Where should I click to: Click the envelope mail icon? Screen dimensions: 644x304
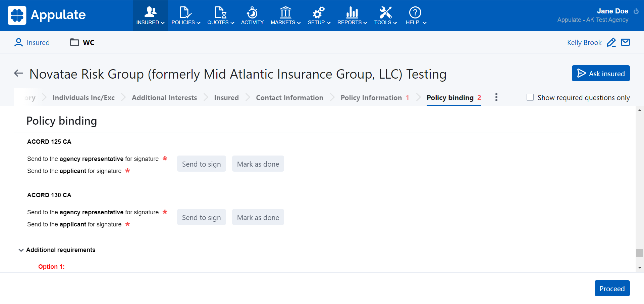tap(625, 42)
